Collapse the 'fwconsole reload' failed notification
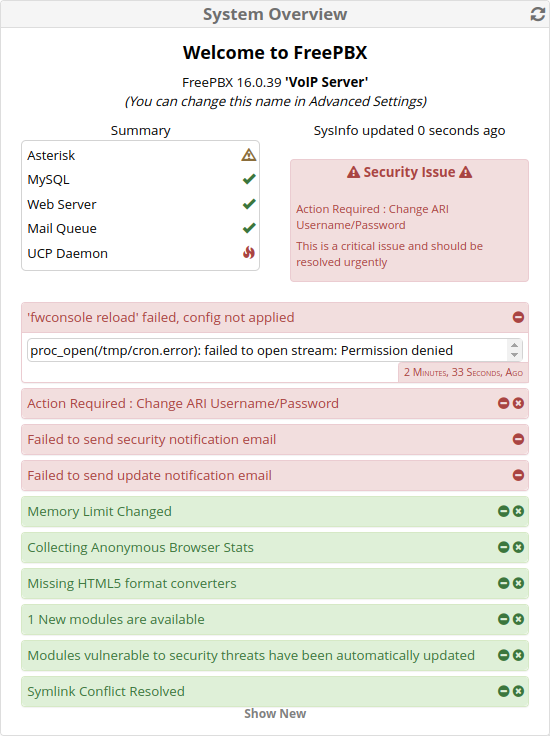The image size is (550, 736). tap(518, 317)
